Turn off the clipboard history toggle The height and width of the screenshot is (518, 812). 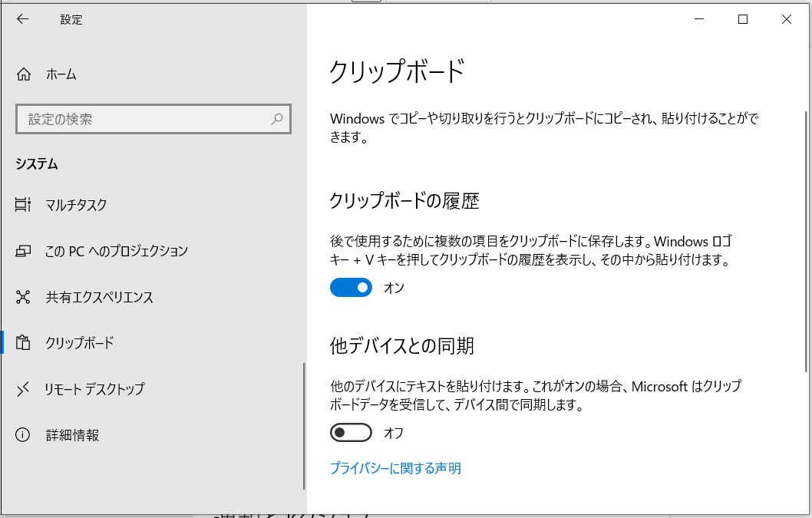[x=351, y=288]
